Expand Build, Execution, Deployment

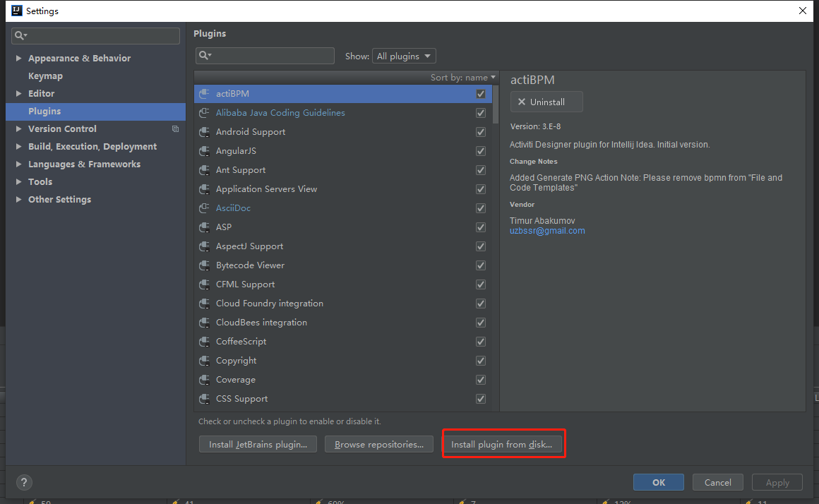tap(18, 146)
